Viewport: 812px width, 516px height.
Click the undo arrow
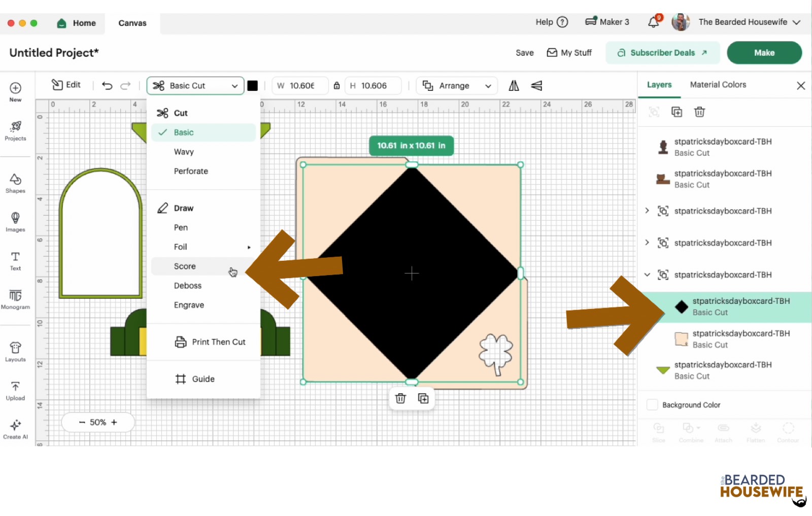click(107, 86)
